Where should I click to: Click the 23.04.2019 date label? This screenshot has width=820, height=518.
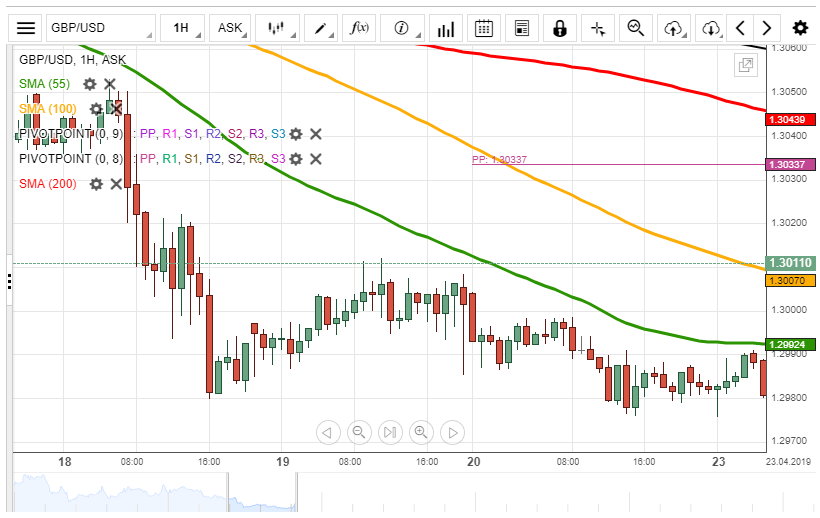click(788, 462)
